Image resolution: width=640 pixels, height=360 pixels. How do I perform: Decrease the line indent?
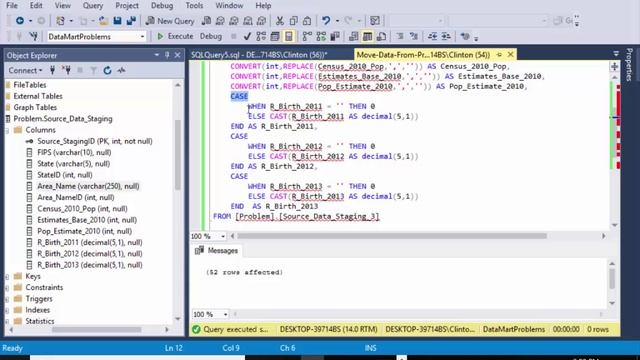pos(432,36)
